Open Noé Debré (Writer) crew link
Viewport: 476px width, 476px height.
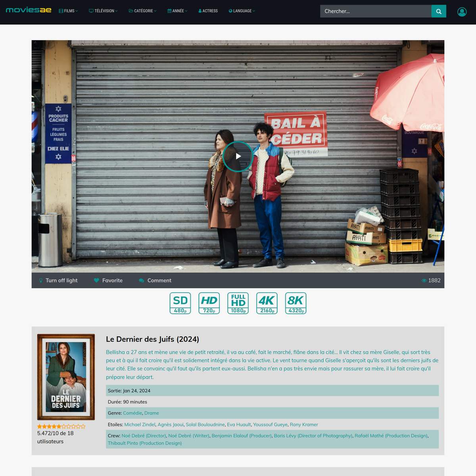(x=189, y=436)
